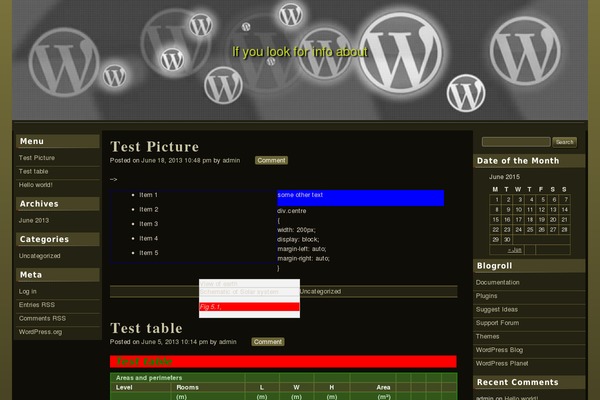Click the 'Blogroll' widget heading
Image resolution: width=600 pixels, height=400 pixels.
(x=494, y=266)
